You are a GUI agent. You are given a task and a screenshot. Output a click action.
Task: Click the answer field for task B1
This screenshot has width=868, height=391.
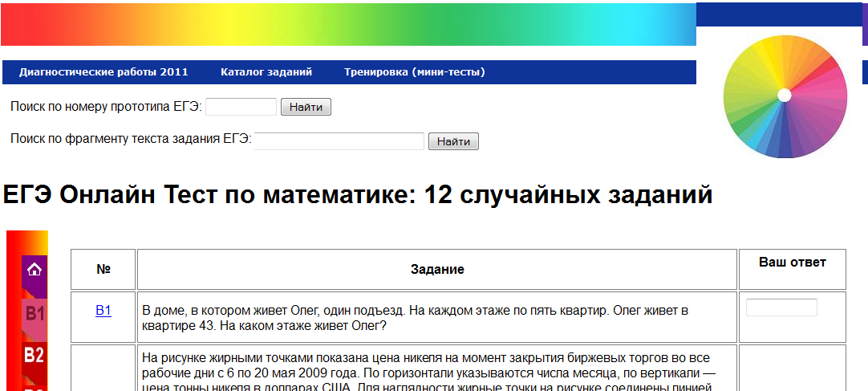tap(781, 308)
